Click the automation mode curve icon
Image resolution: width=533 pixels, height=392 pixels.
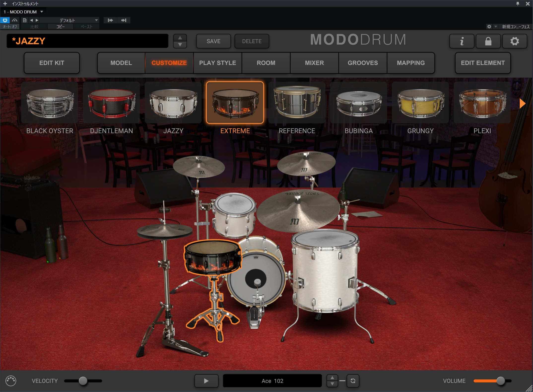15,20
